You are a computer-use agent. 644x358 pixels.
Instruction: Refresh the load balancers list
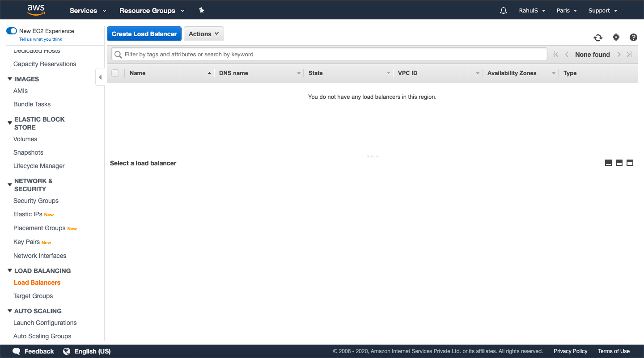(x=598, y=38)
